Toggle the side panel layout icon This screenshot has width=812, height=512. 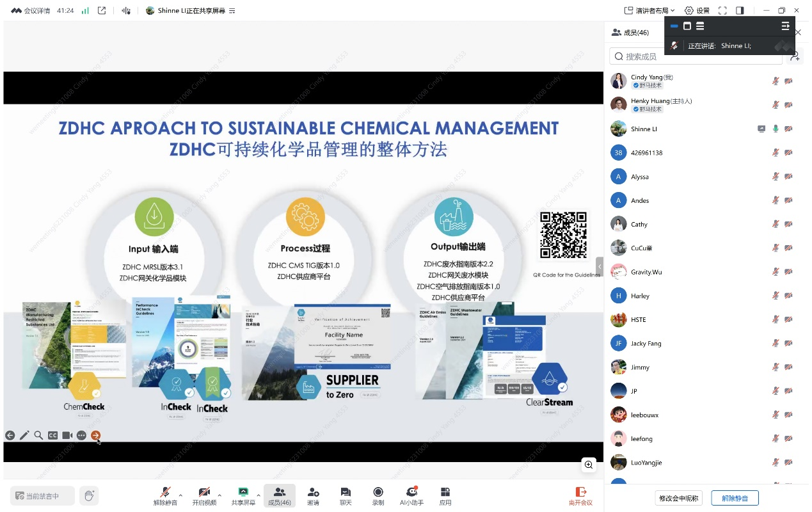(740, 10)
